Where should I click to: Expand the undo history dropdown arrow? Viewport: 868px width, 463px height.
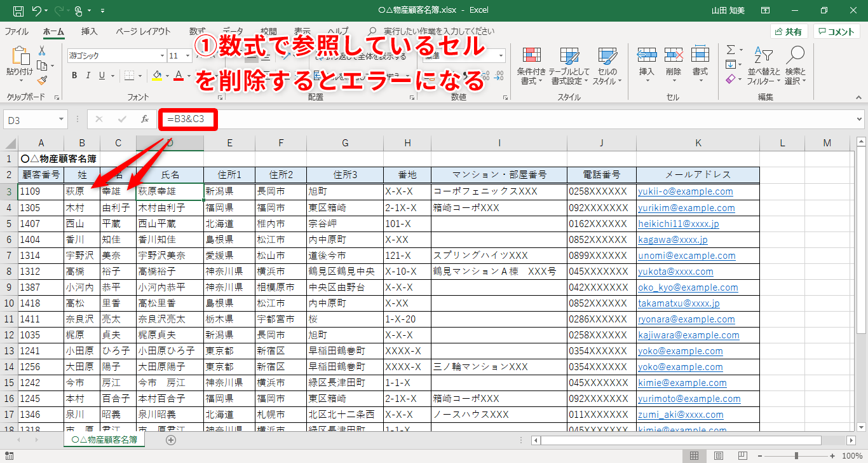pyautogui.click(x=46, y=11)
